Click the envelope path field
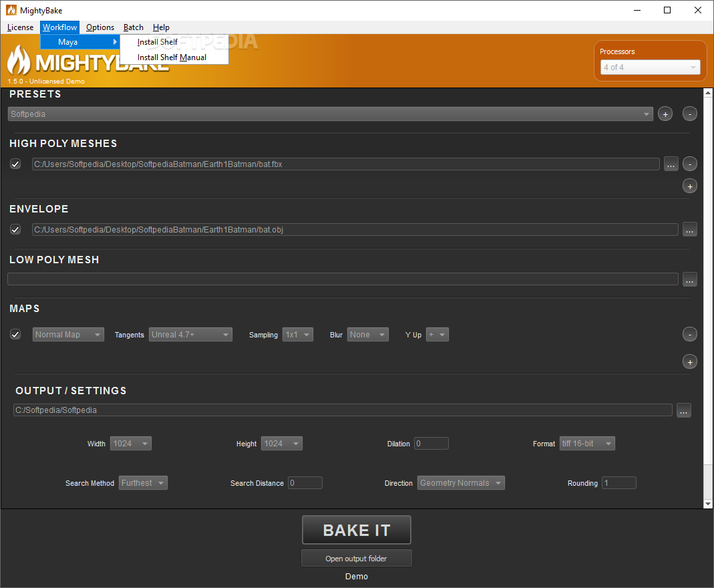This screenshot has height=588, width=714. tap(355, 230)
